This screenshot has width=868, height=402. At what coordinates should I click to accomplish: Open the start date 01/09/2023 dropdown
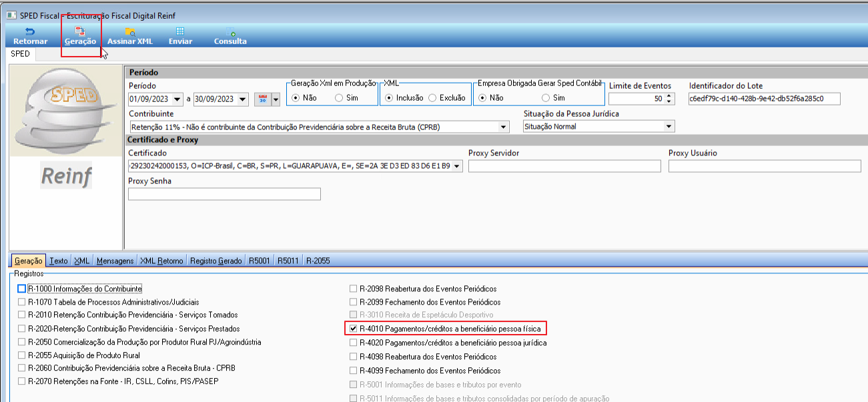coord(177,99)
